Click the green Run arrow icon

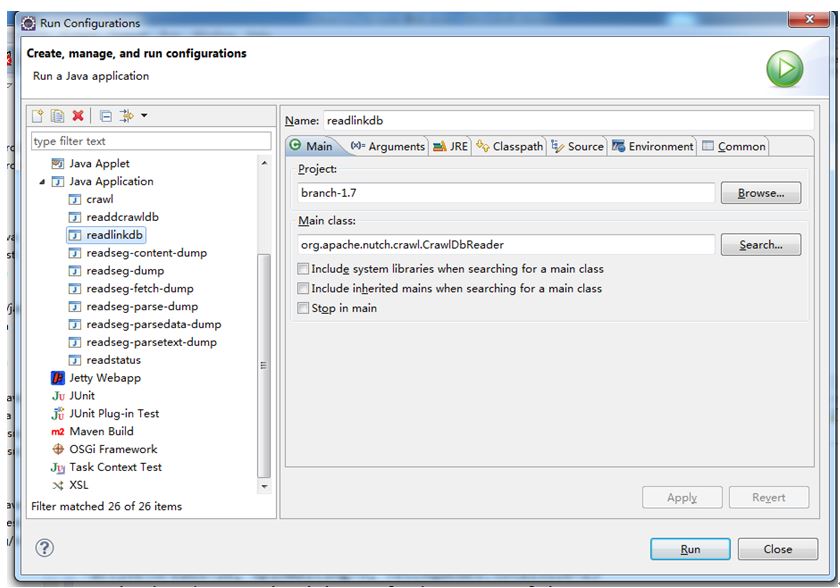coord(785,68)
